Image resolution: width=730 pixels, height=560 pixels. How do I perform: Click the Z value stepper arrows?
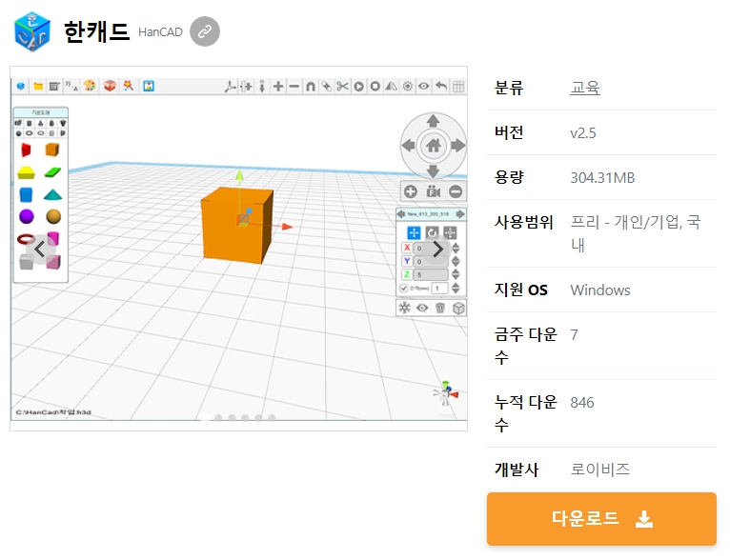[456, 275]
